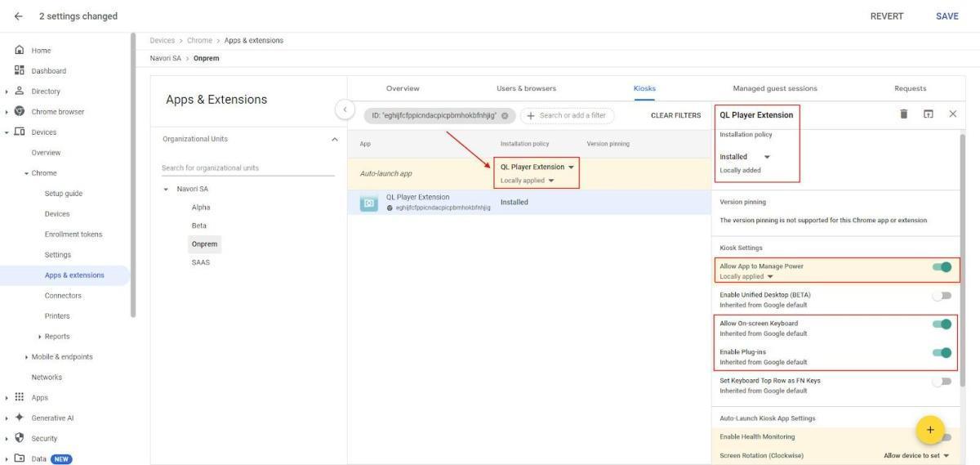This screenshot has height=465, width=980.
Task: Select the SAAS organizational unit
Action: point(201,262)
